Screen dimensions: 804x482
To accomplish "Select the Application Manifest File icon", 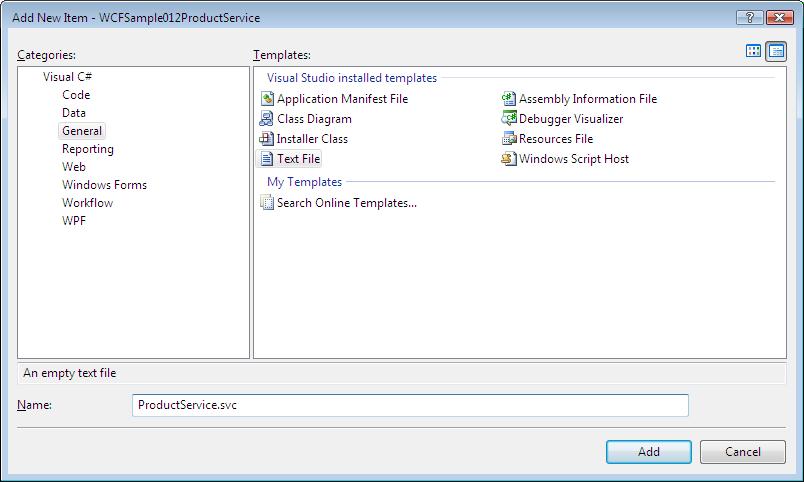I will [267, 98].
